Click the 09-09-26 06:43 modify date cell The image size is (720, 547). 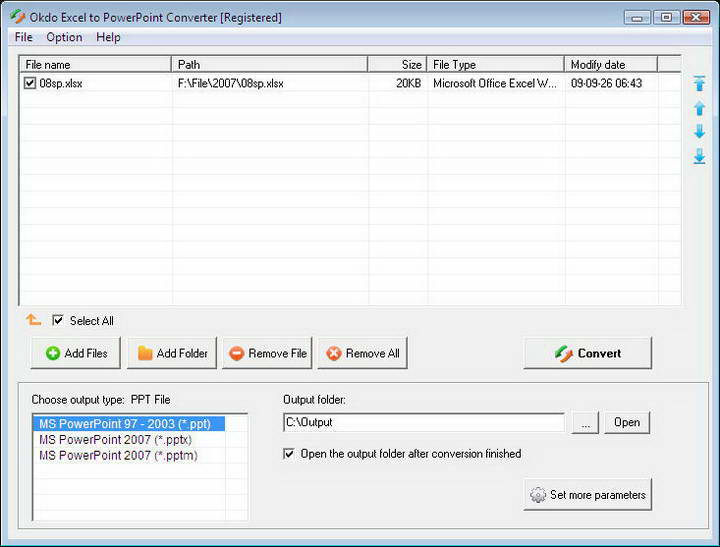[606, 83]
